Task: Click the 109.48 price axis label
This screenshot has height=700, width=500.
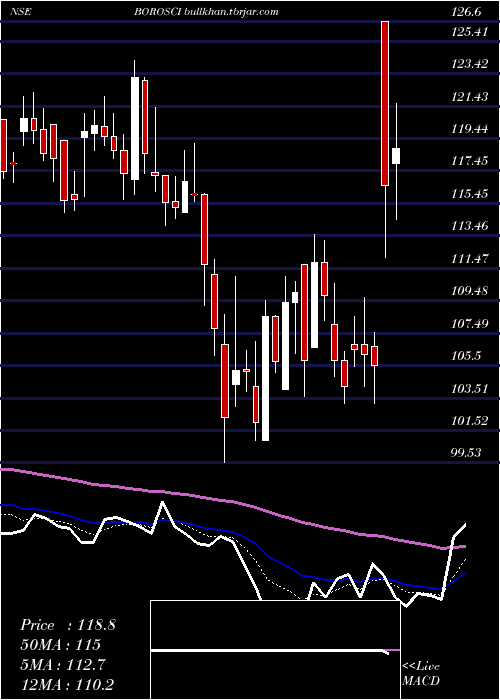Action: coord(470,291)
